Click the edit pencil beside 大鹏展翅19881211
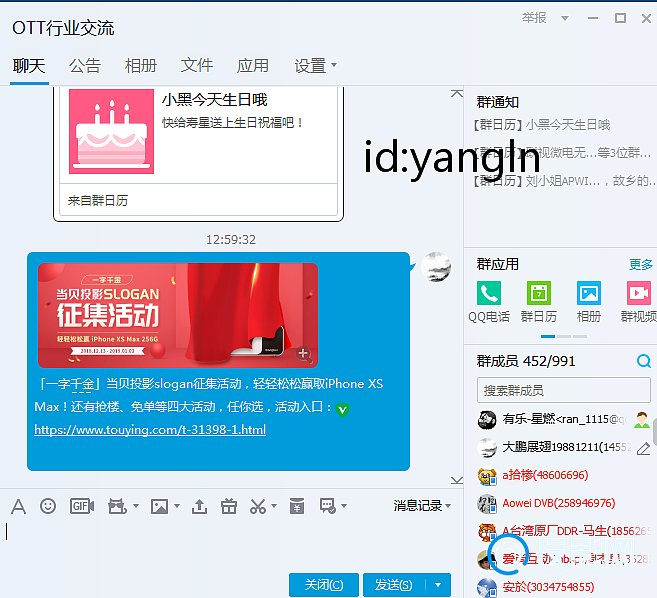The image size is (657, 598). click(643, 448)
